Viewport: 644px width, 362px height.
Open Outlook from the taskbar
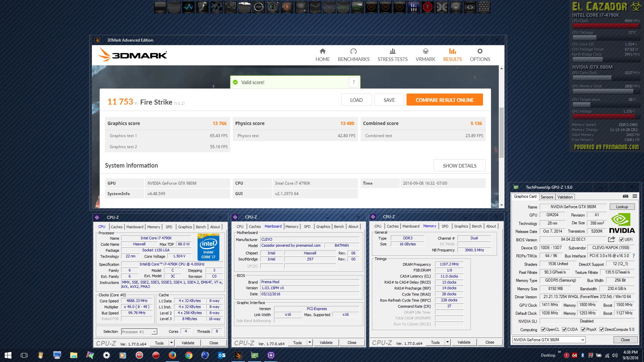point(222,355)
